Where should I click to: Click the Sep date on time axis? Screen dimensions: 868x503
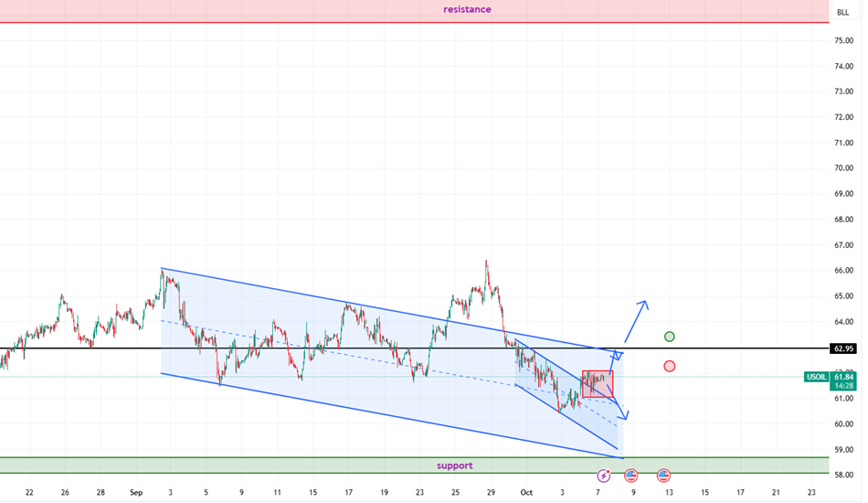pos(136,492)
